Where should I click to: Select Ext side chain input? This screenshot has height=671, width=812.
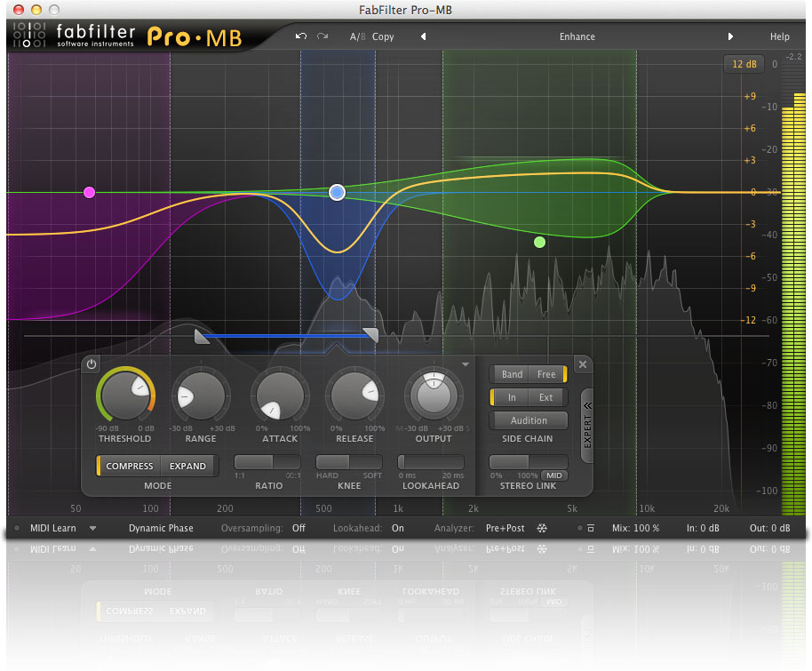(x=547, y=398)
